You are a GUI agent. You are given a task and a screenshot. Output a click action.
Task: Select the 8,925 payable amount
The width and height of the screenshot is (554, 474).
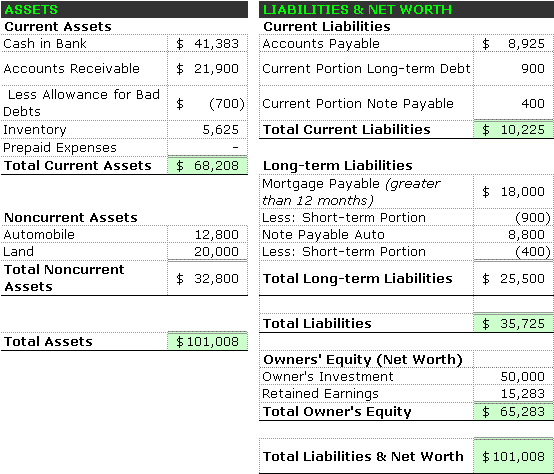513,43
